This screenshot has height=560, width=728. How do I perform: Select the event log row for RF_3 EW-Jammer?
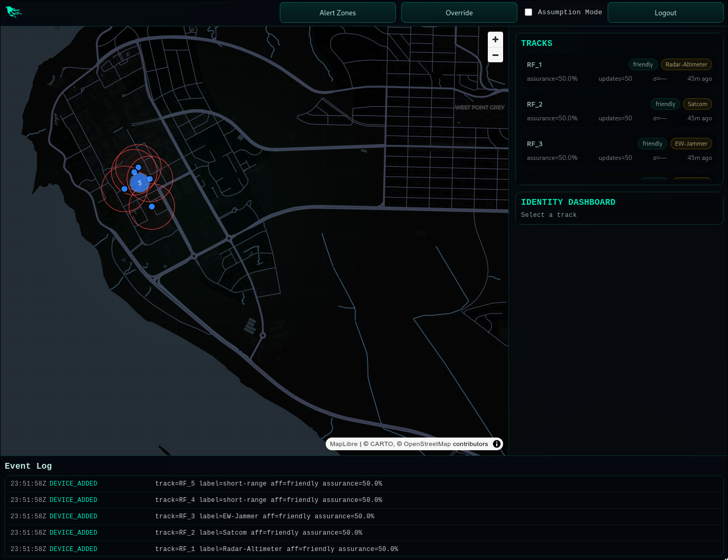coord(364,517)
